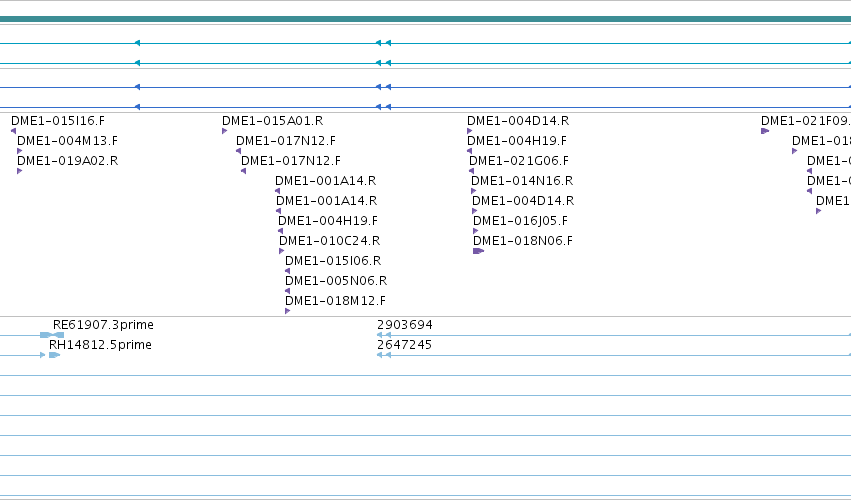Click the thick teal gene span bar
851x500 pixels.
426,20
